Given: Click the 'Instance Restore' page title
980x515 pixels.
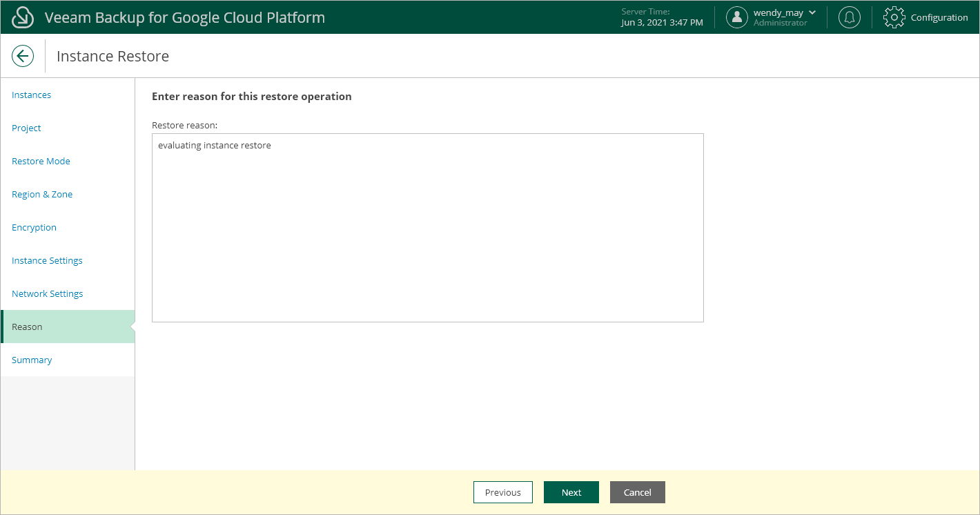Looking at the screenshot, I should tap(112, 56).
